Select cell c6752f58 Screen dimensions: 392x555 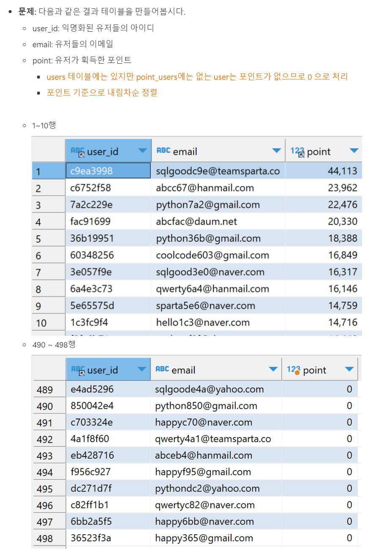[x=108, y=188]
